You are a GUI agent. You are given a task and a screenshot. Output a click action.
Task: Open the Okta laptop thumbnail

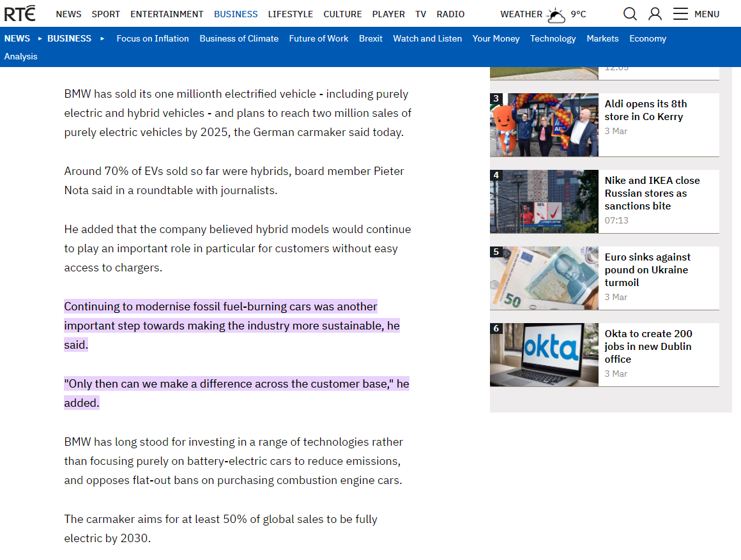tap(544, 354)
